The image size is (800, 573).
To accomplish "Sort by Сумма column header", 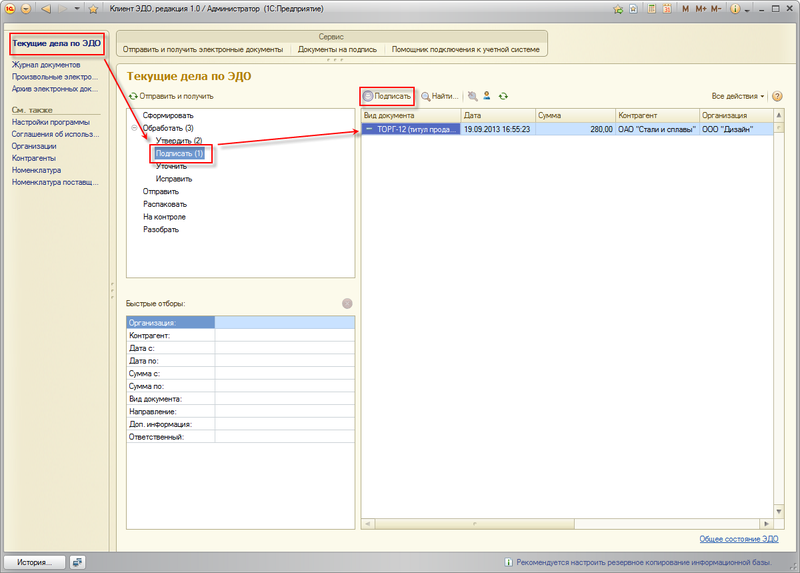I will click(575, 115).
